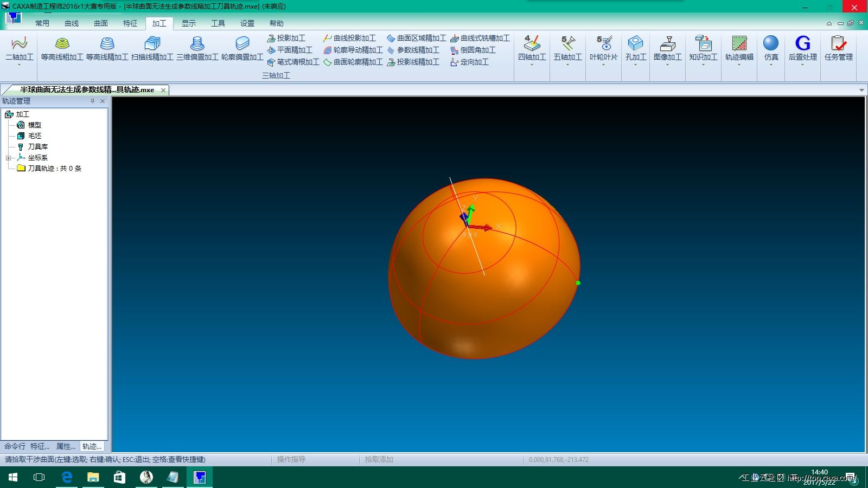Open the application menu button
Screen dimensions: 868x488
point(14,18)
